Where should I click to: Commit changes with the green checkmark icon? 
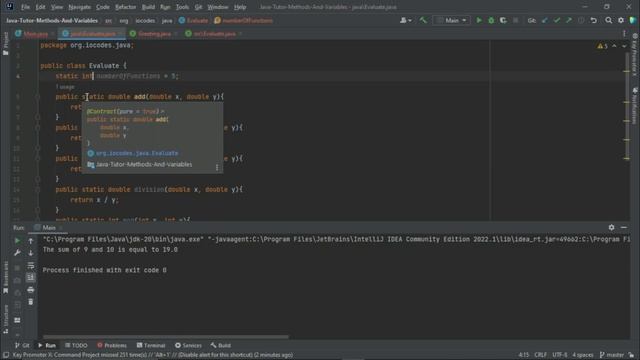(x=557, y=20)
